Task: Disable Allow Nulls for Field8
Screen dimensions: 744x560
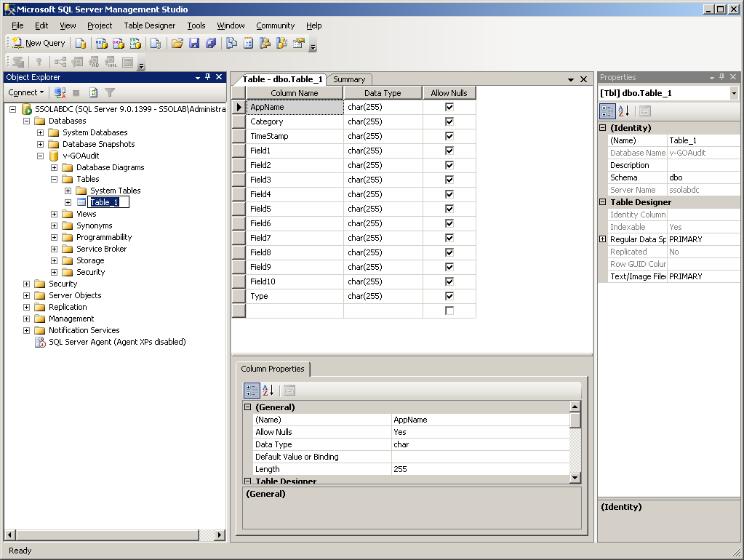Action: (x=449, y=252)
